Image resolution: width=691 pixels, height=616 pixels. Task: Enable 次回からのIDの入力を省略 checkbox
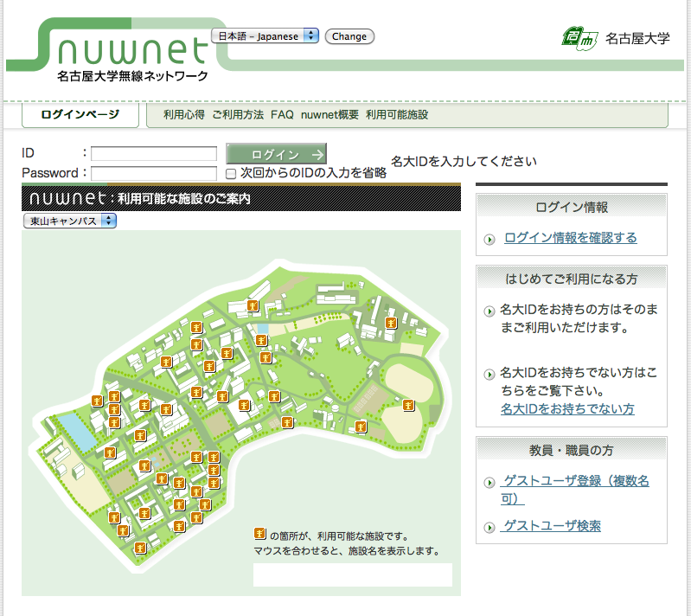point(231,174)
